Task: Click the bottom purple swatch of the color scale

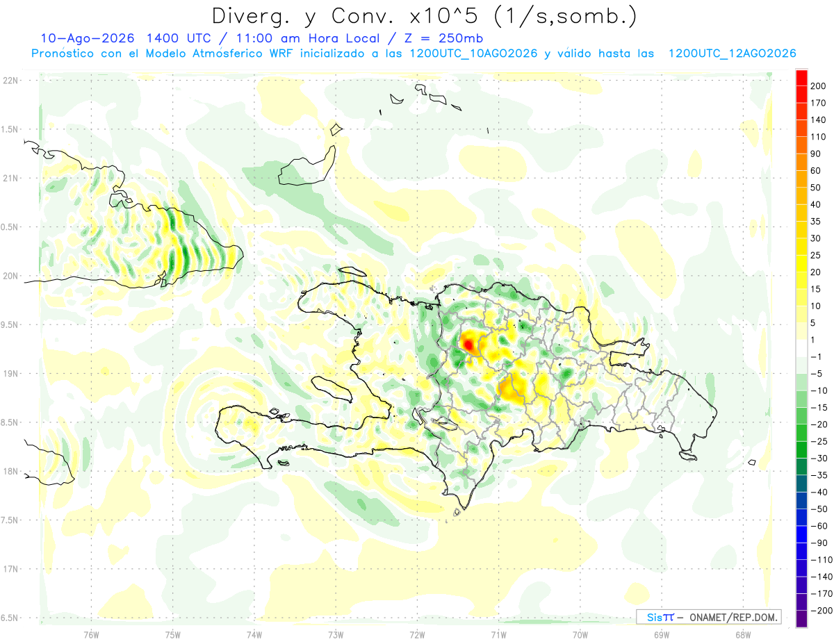Action: click(x=801, y=619)
